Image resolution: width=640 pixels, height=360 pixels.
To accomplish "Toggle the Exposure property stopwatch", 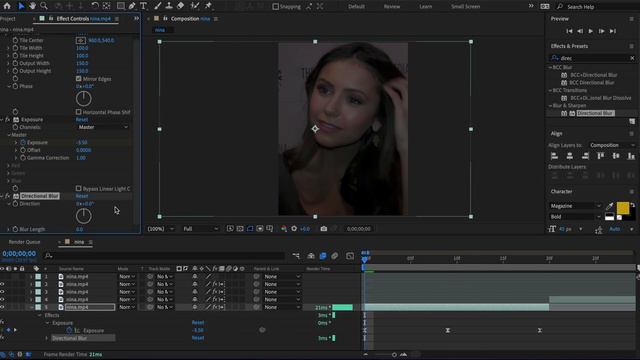I will (x=23, y=142).
